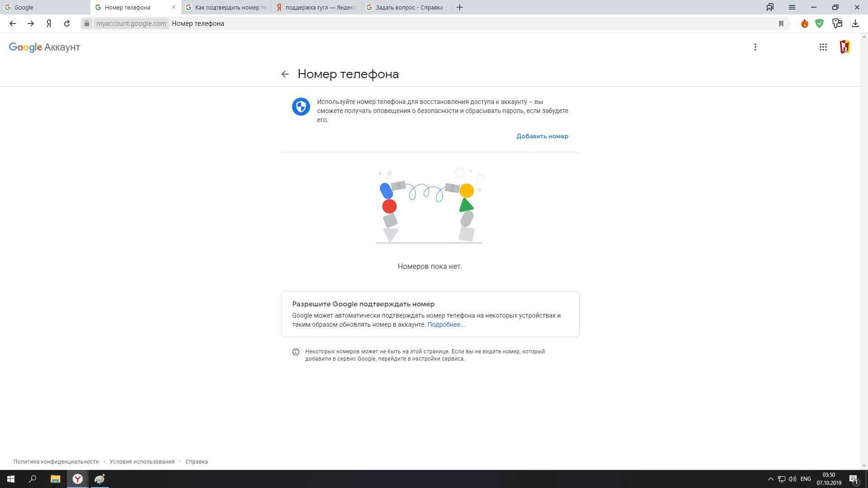Show hidden tray icons chevron
This screenshot has height=488, width=868.
point(770,479)
